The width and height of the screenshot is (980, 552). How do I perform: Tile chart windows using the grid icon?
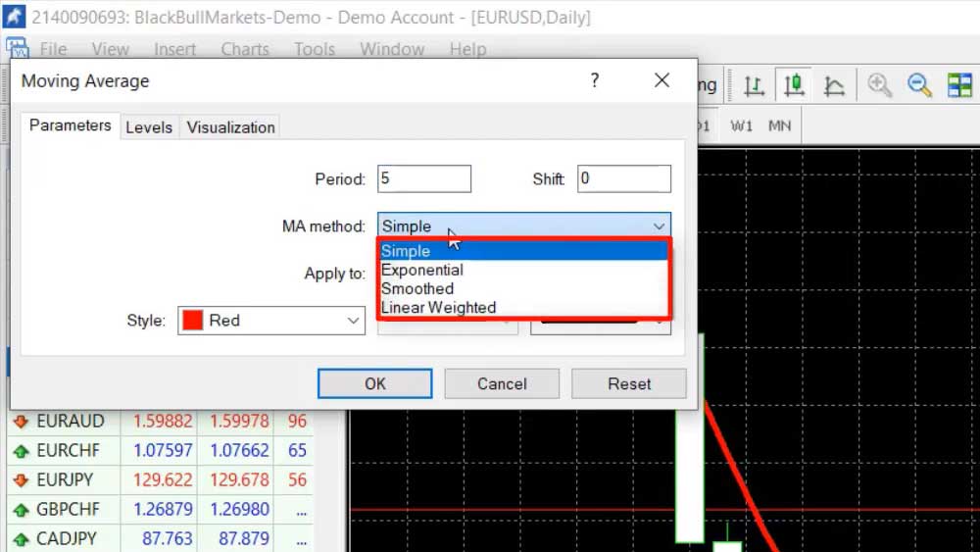[959, 85]
